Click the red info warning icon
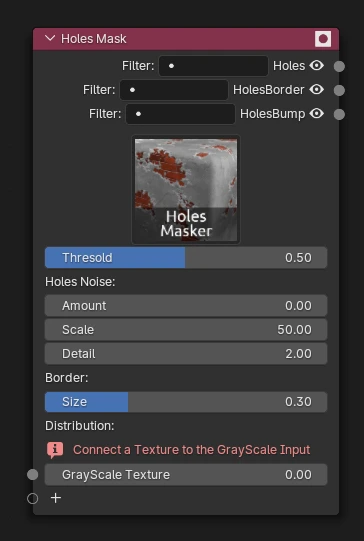Screen dimensions: 364x541 [x=55, y=450]
